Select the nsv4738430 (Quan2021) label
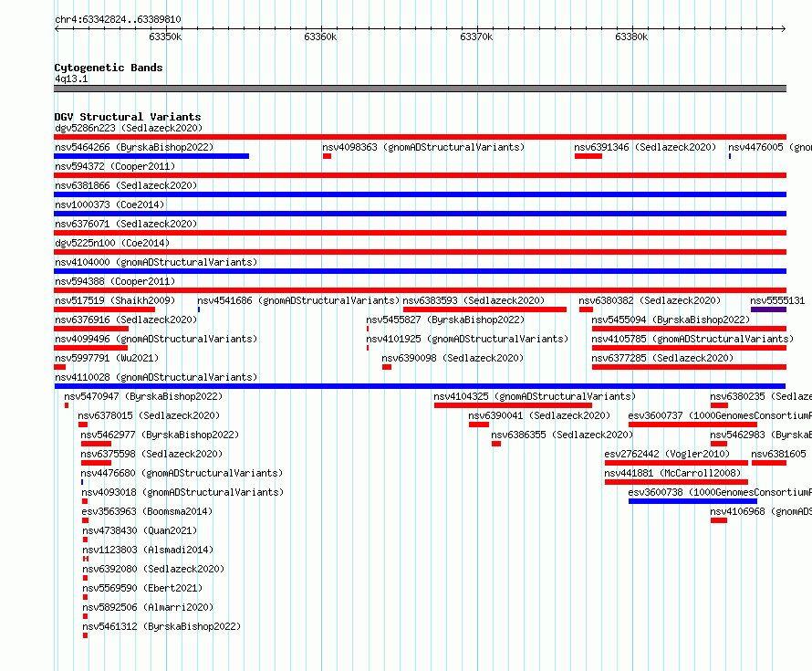This screenshot has height=671, width=812. (140, 530)
